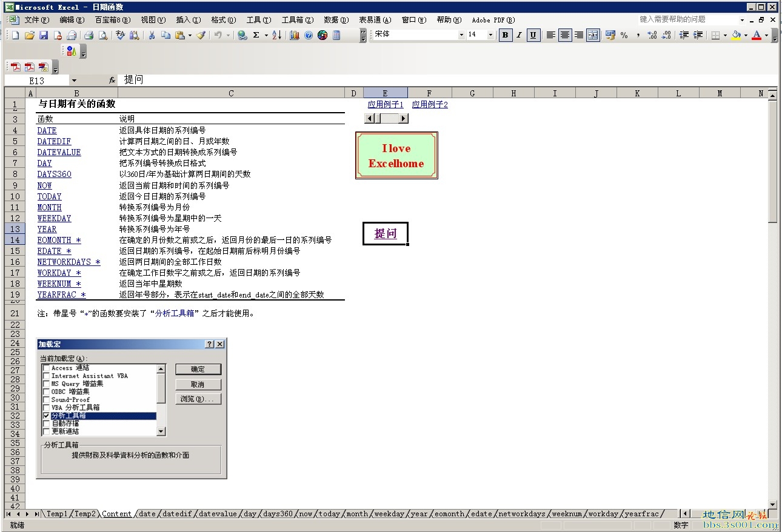This screenshot has height=532, width=782.
Task: Center align the cell text
Action: (564, 35)
